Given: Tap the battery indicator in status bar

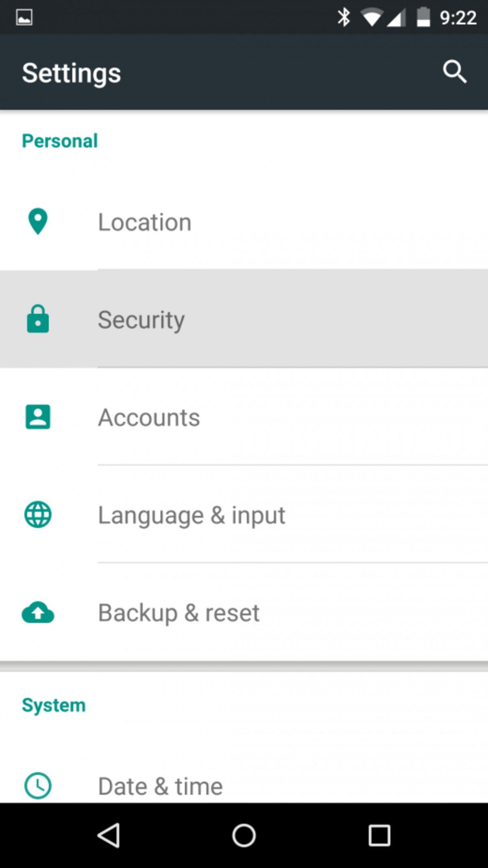Looking at the screenshot, I should (423, 16).
